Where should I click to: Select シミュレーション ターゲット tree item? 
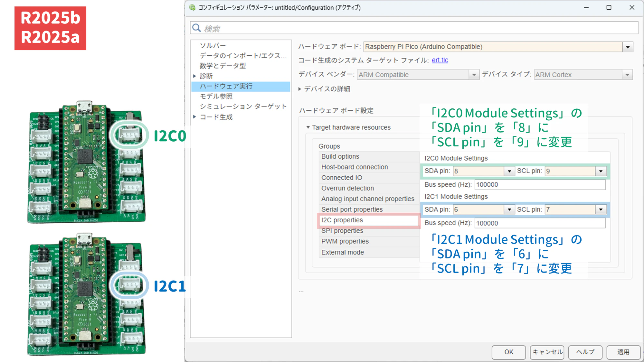[x=243, y=106]
